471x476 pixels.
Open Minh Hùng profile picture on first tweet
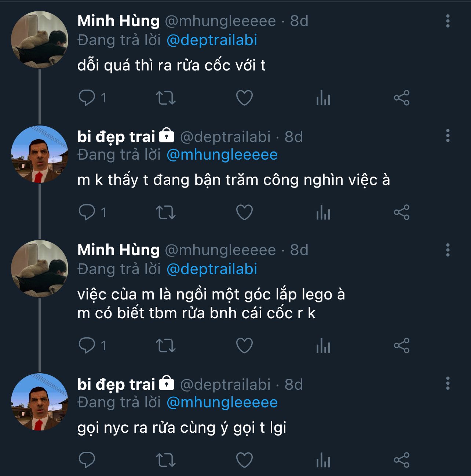tap(40, 40)
